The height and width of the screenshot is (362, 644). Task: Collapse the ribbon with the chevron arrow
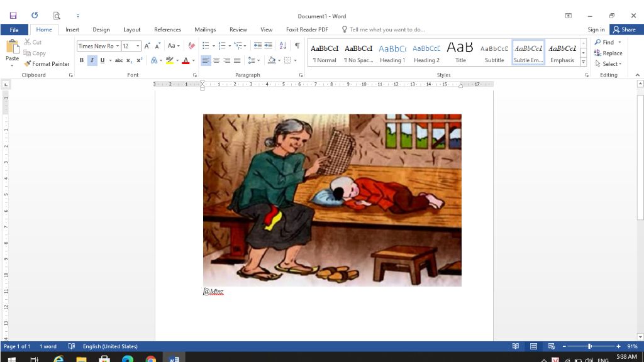point(638,75)
